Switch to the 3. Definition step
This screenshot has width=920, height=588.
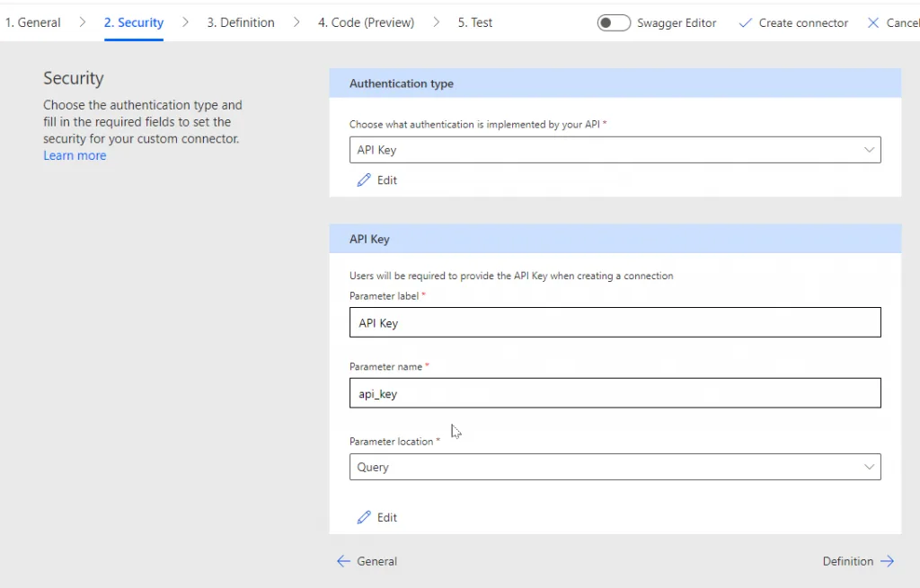click(x=241, y=22)
